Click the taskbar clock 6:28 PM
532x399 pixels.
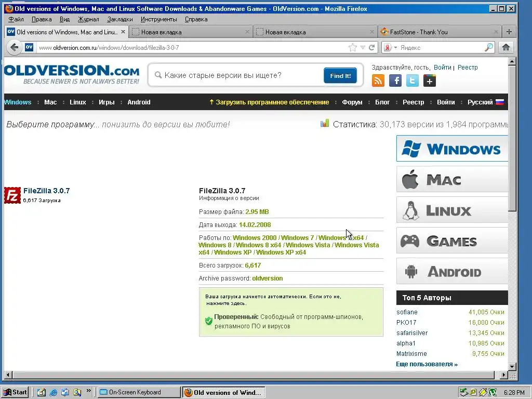(x=514, y=393)
